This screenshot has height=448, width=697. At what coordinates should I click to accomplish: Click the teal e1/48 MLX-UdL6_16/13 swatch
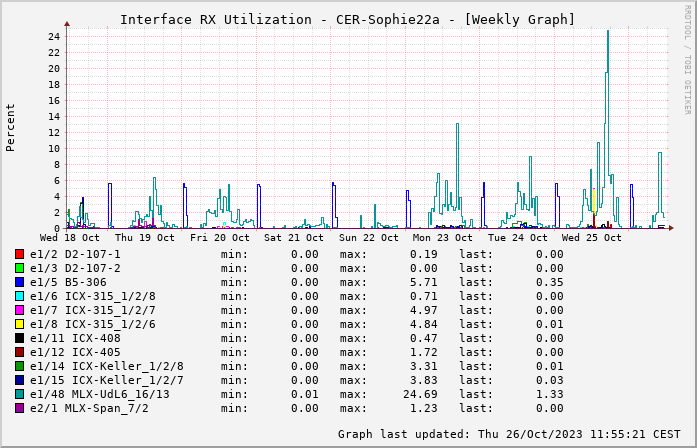(x=20, y=394)
